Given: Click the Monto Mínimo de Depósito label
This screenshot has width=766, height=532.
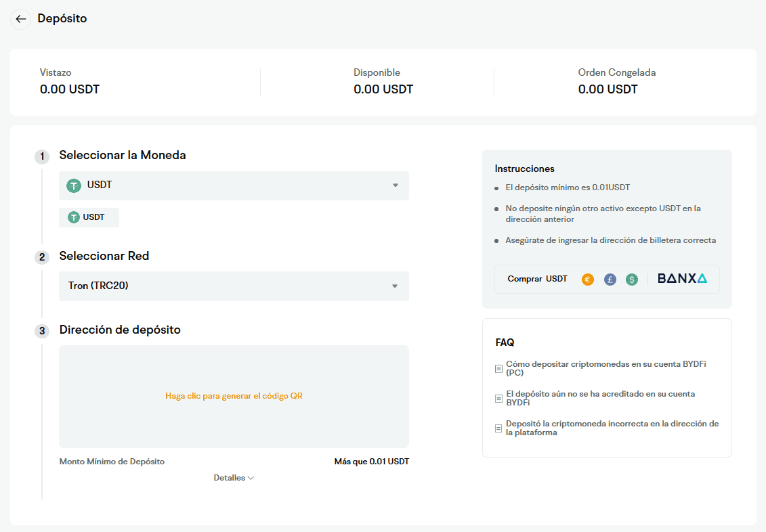Looking at the screenshot, I should pyautogui.click(x=112, y=461).
